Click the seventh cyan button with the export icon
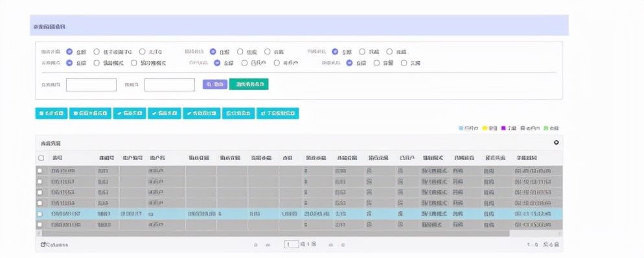This screenshot has height=258, width=644. (x=278, y=113)
